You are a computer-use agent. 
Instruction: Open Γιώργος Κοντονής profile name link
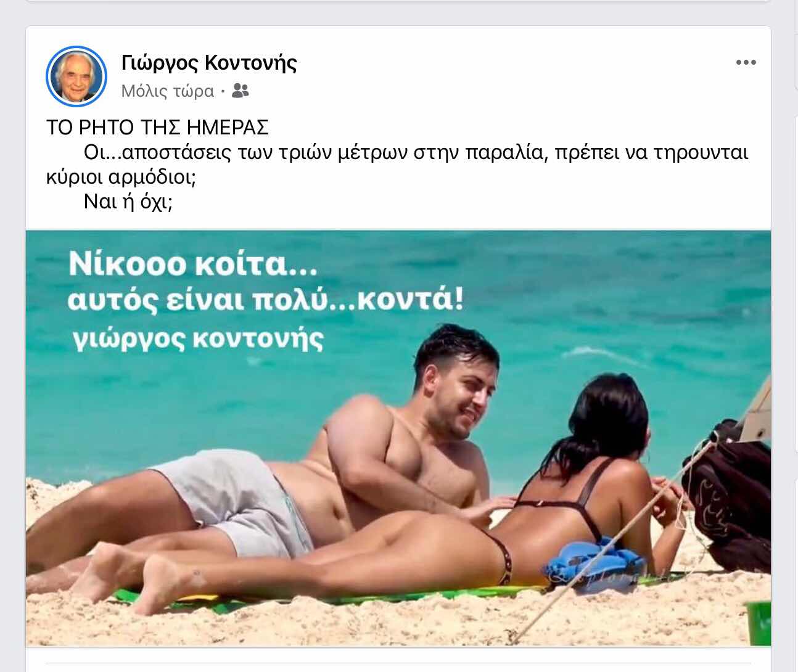209,62
